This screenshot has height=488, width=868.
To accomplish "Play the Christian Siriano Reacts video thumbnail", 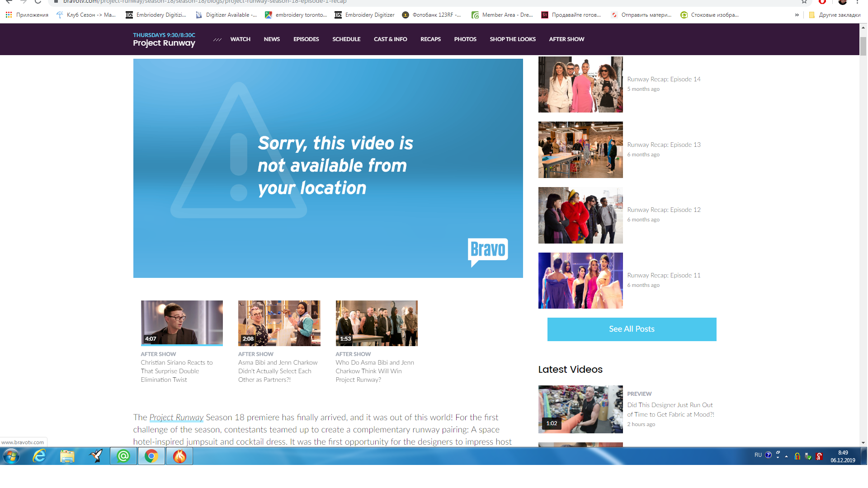I will [x=182, y=323].
